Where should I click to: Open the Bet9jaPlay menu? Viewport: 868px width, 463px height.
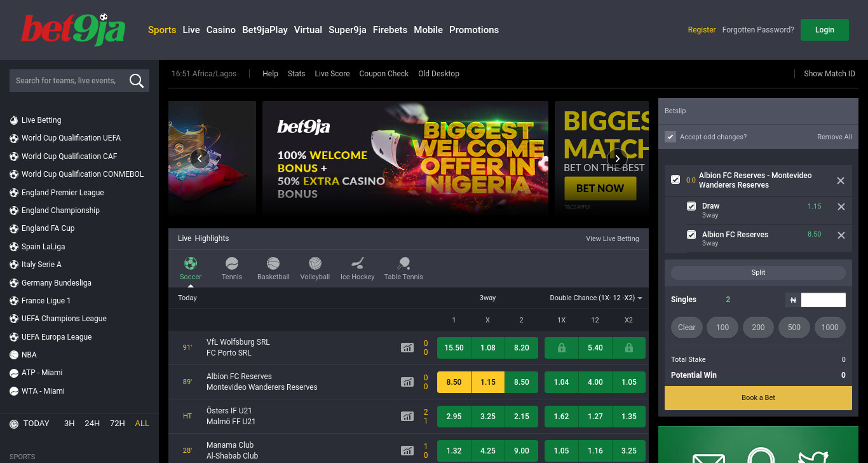click(265, 30)
